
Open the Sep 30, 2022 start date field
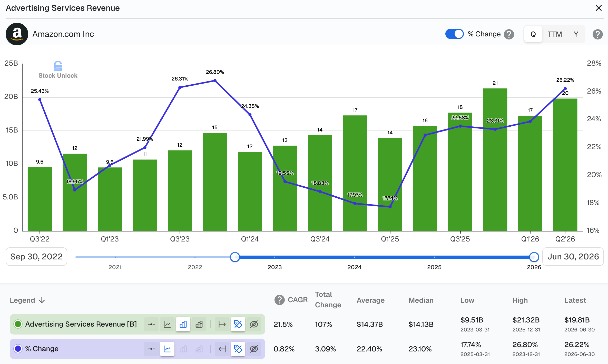36,257
